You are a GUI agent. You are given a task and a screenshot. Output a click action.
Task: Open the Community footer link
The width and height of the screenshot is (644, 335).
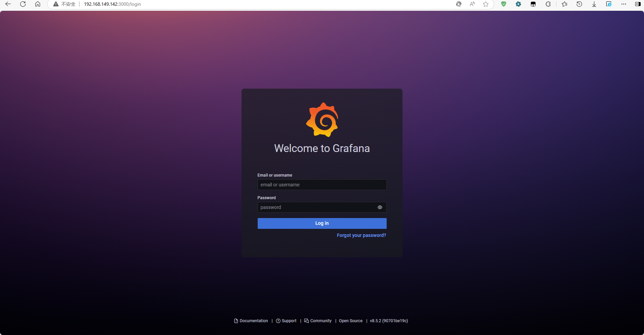tap(318, 321)
